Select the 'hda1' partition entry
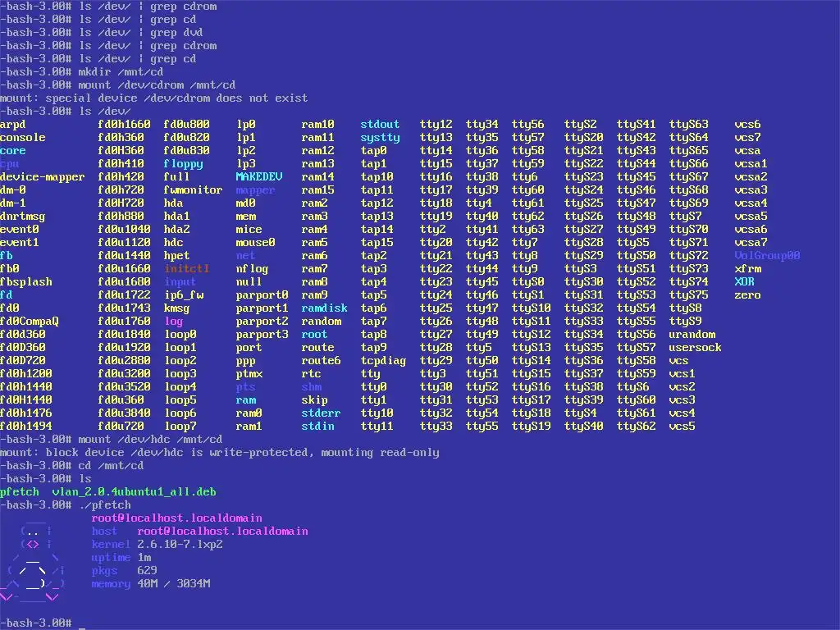The image size is (840, 630). tap(177, 216)
